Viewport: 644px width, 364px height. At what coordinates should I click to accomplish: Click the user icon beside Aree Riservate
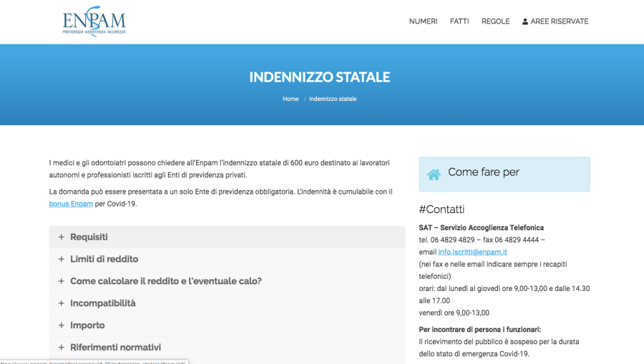pos(525,21)
